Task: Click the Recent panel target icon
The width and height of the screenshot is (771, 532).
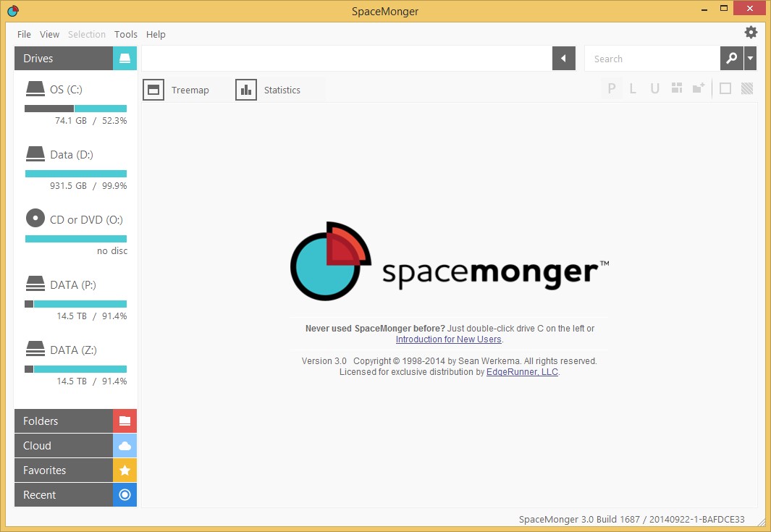Action: coord(124,494)
